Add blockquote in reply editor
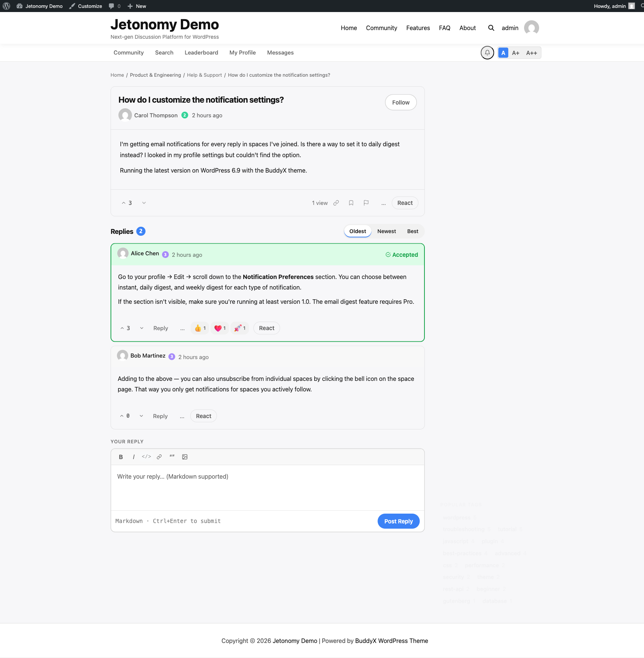 [172, 457]
